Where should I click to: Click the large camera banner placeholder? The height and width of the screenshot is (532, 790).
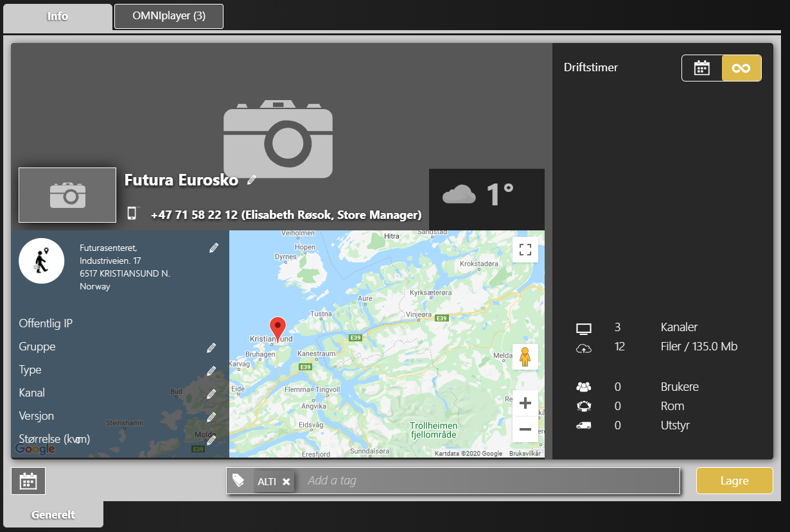278,140
